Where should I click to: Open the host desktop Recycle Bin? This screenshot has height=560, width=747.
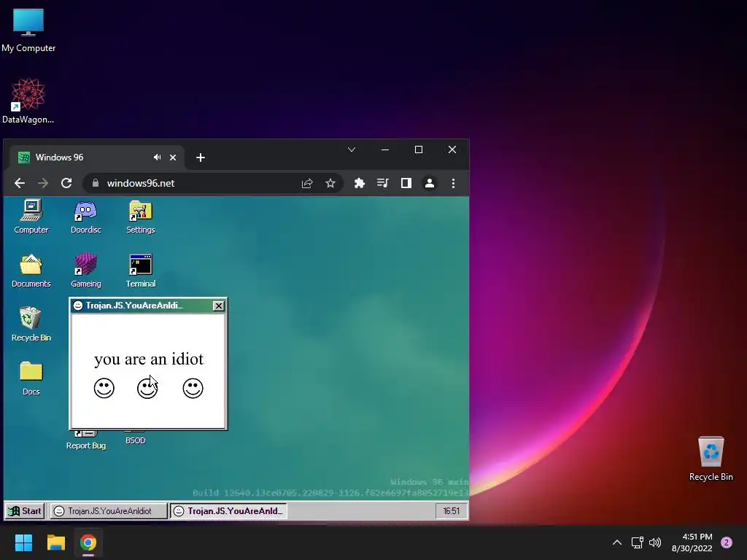pos(711,459)
